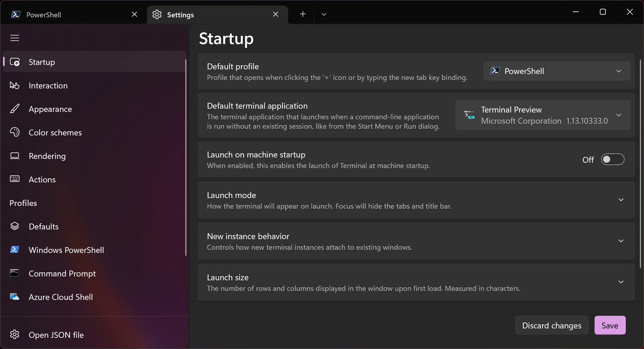Open the Interaction settings page
Image resolution: width=644 pixels, height=349 pixels.
[94, 86]
